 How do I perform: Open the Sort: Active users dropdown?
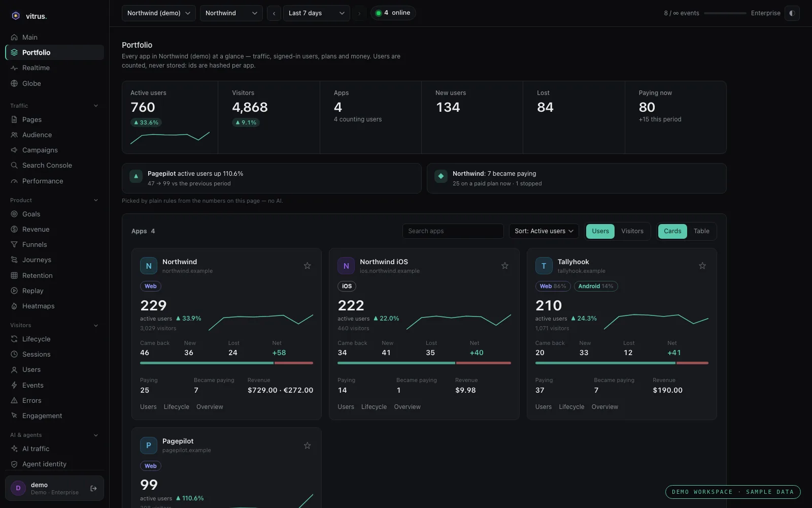544,231
